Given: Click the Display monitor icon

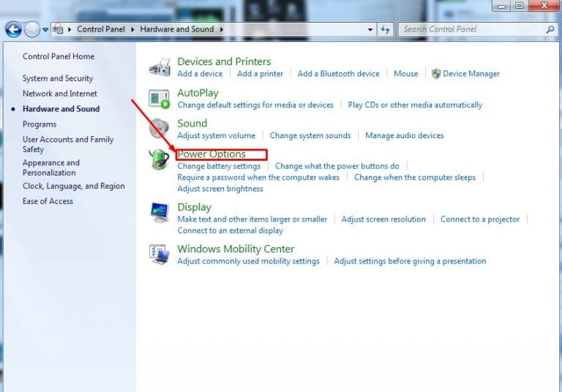Looking at the screenshot, I should [x=159, y=213].
